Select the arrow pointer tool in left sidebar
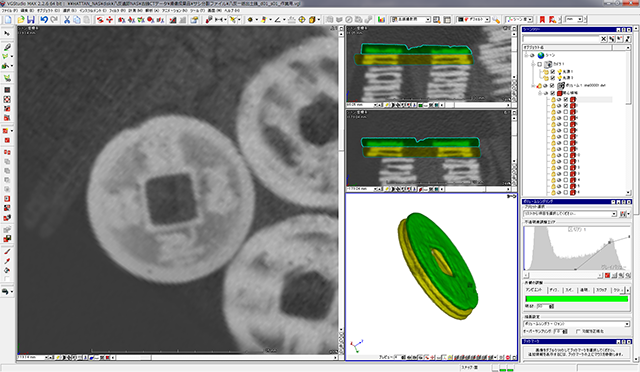640x372 pixels. [7, 33]
